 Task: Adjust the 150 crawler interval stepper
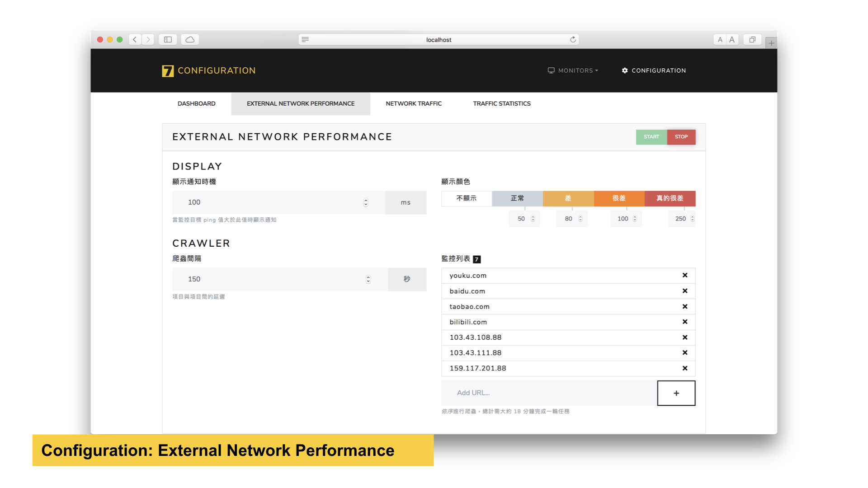point(368,280)
